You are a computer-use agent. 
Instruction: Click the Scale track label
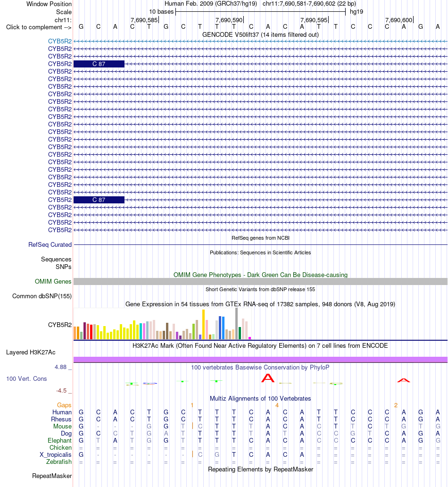64,12
